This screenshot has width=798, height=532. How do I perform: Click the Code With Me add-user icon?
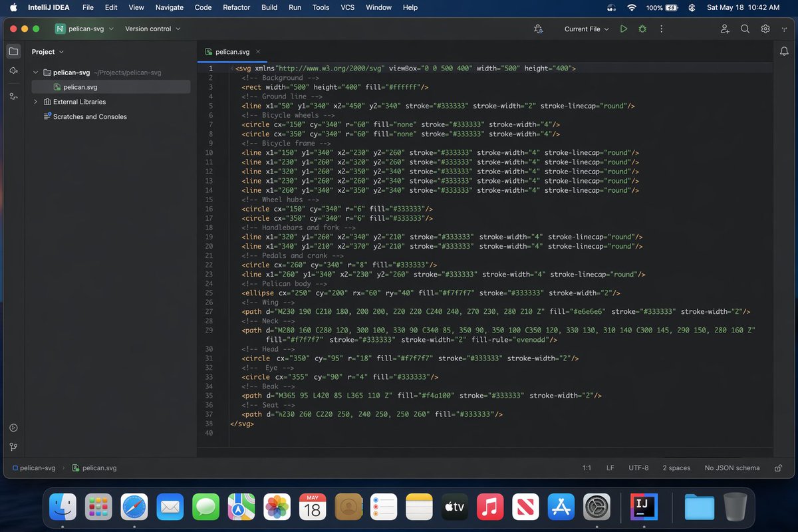coord(725,29)
